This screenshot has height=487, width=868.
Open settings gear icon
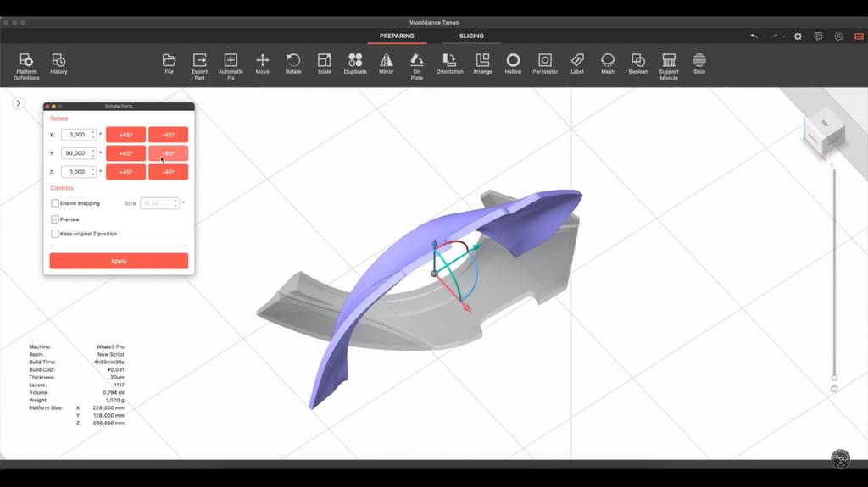click(x=798, y=36)
